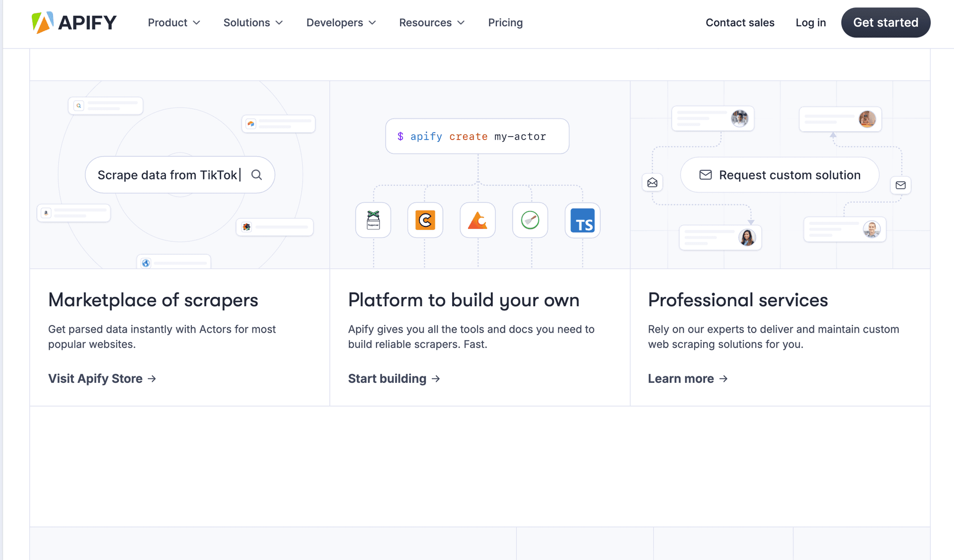Viewport: 954px width, 560px height.
Task: Select the orange triangle framework icon
Action: [477, 220]
